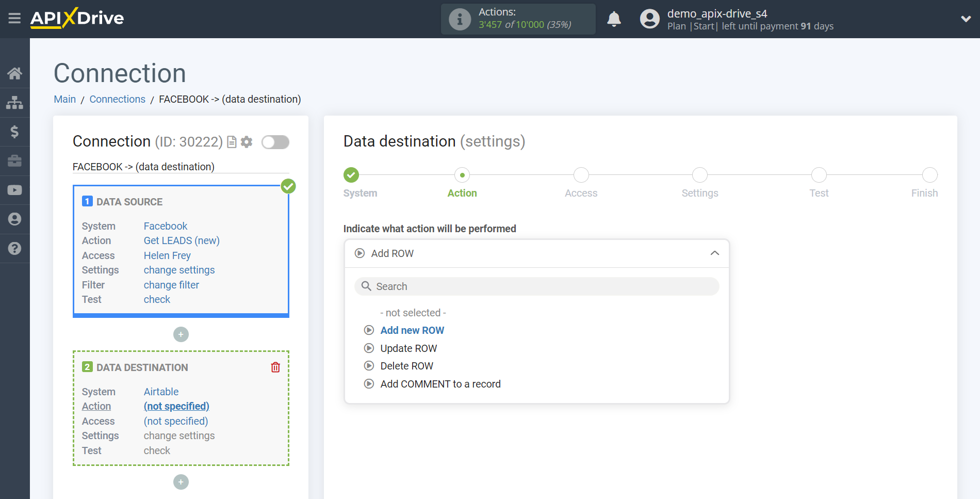Open the hamburger menu

(14, 19)
